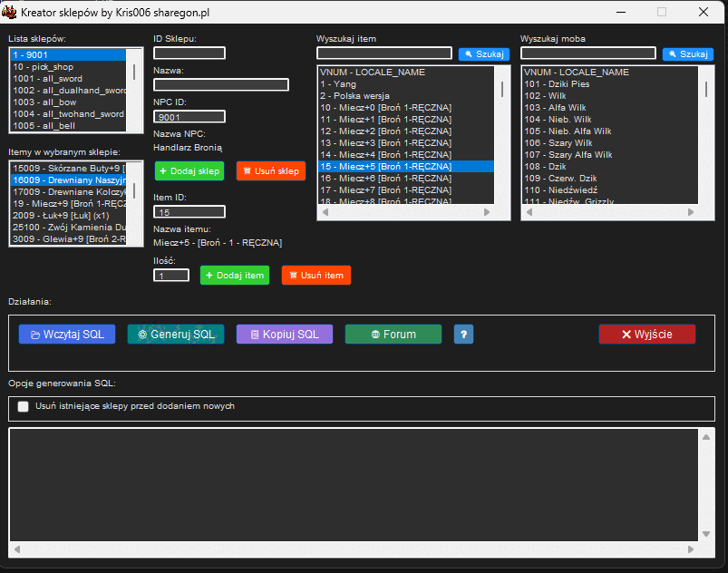
Task: Click the Usuń item button
Action: pyautogui.click(x=315, y=275)
